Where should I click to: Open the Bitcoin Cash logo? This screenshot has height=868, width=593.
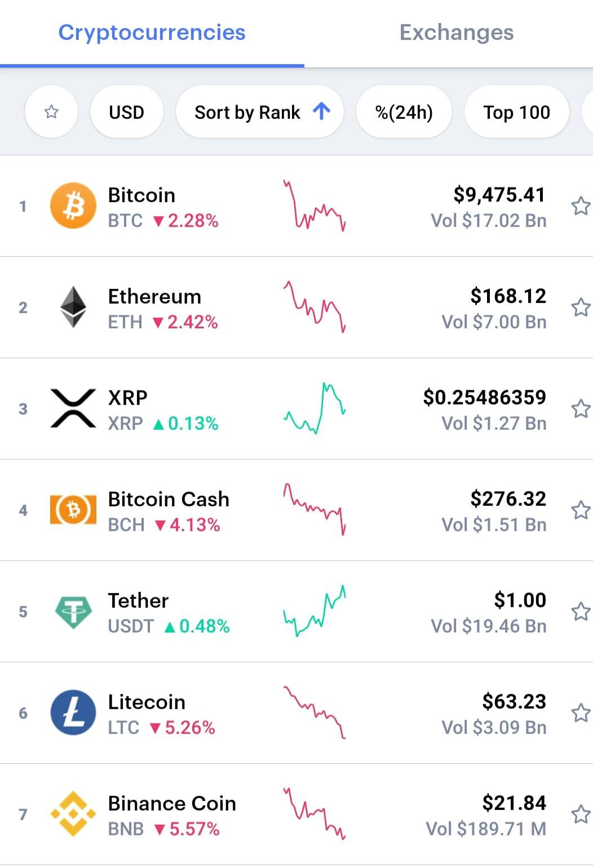(73, 510)
